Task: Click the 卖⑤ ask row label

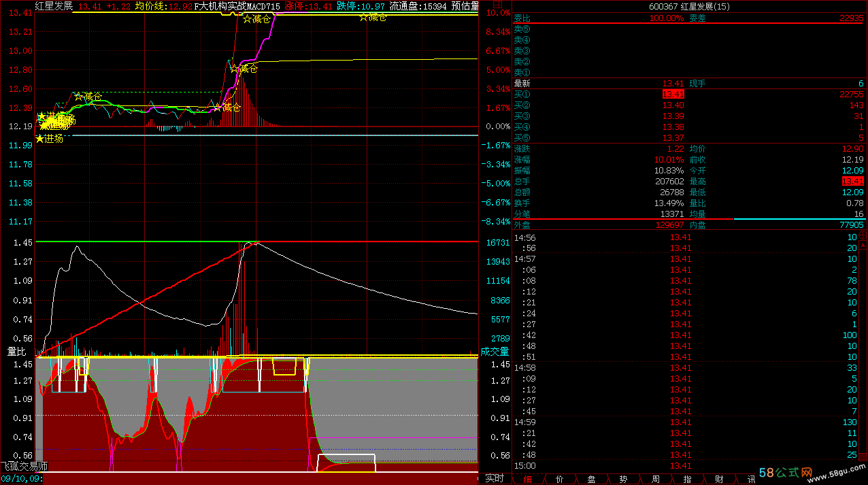Action: pyautogui.click(x=522, y=29)
